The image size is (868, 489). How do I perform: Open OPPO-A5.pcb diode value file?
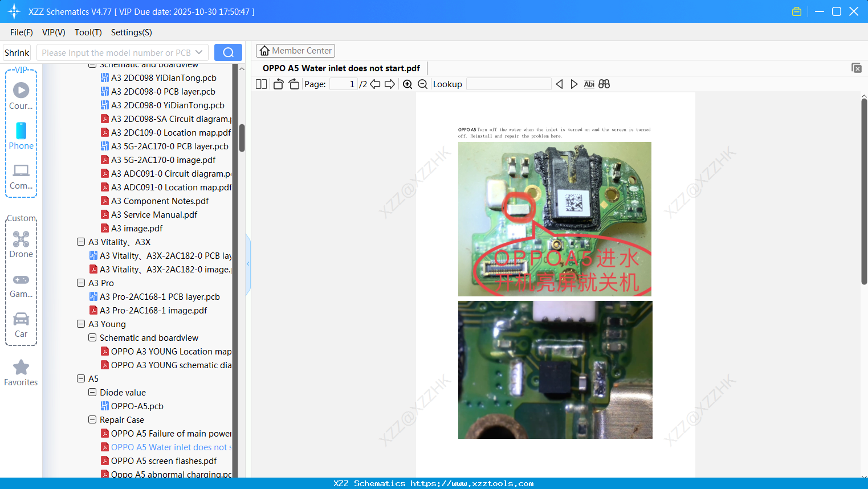137,406
